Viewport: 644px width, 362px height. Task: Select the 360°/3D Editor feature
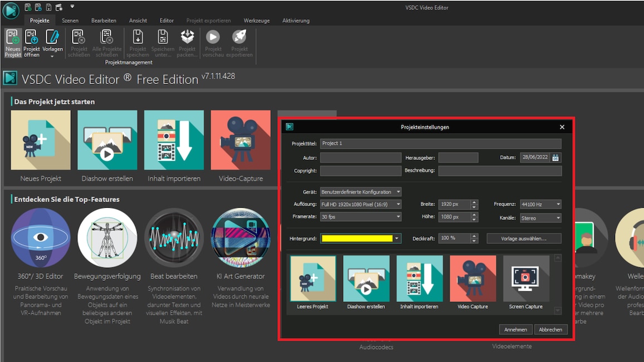point(40,237)
